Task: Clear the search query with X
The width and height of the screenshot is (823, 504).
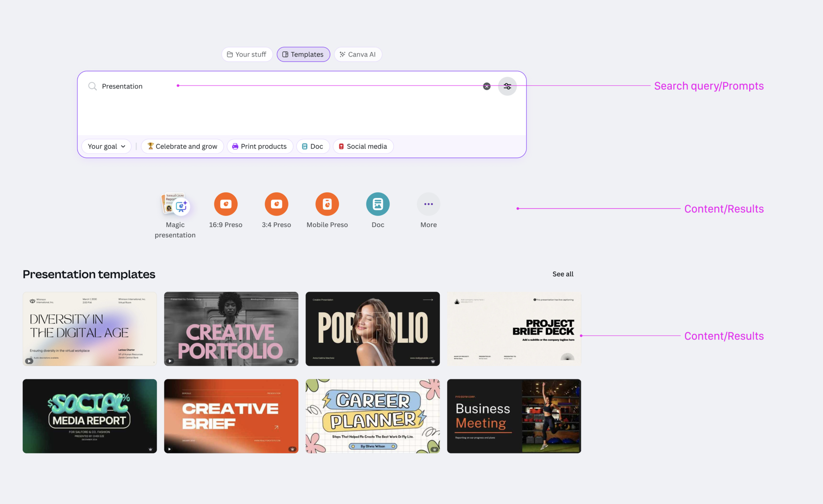Action: (487, 87)
